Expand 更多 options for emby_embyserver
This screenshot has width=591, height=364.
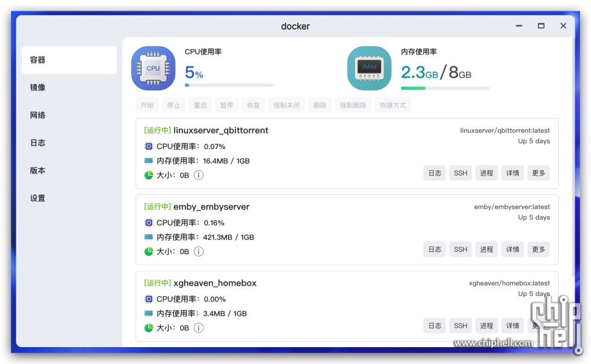point(538,249)
